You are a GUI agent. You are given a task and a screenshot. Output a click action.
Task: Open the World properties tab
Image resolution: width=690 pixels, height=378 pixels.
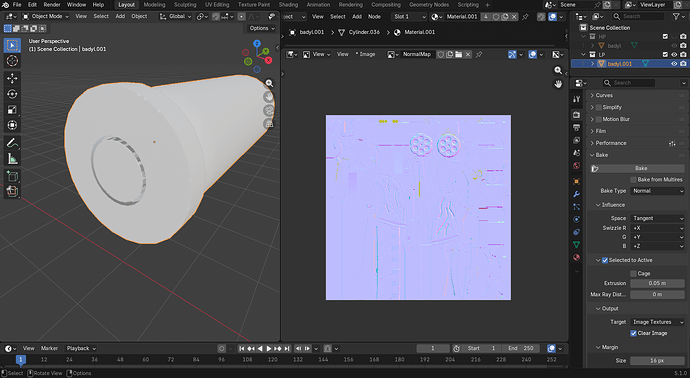[x=576, y=165]
